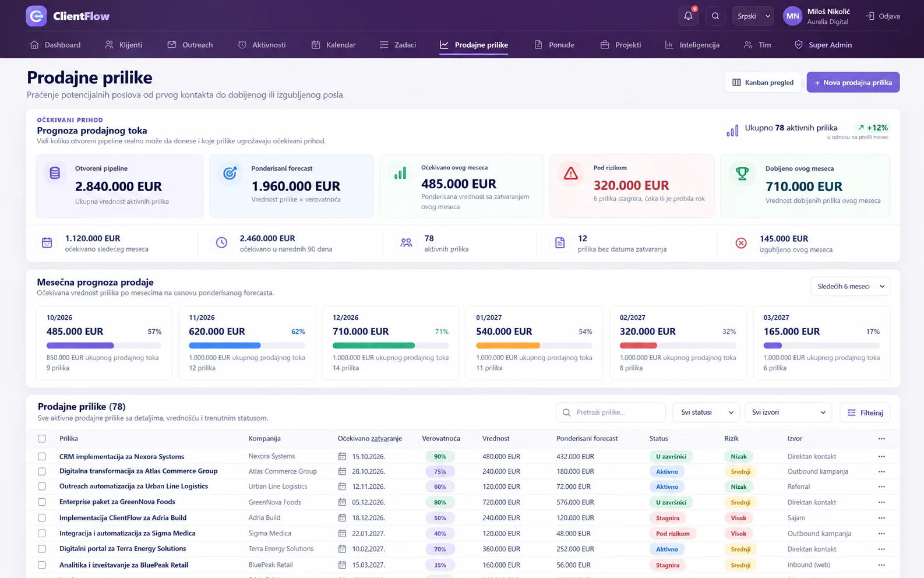Click the red X icon beside 145.000 EUR
This screenshot has height=578, width=924.
(x=741, y=243)
